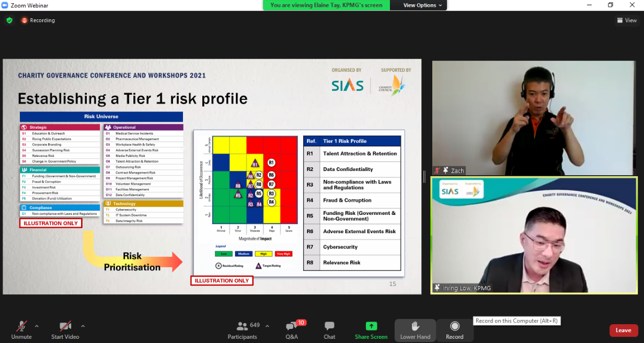Expand audio settings arrow beside Unmute
The height and width of the screenshot is (343, 644).
(37, 326)
